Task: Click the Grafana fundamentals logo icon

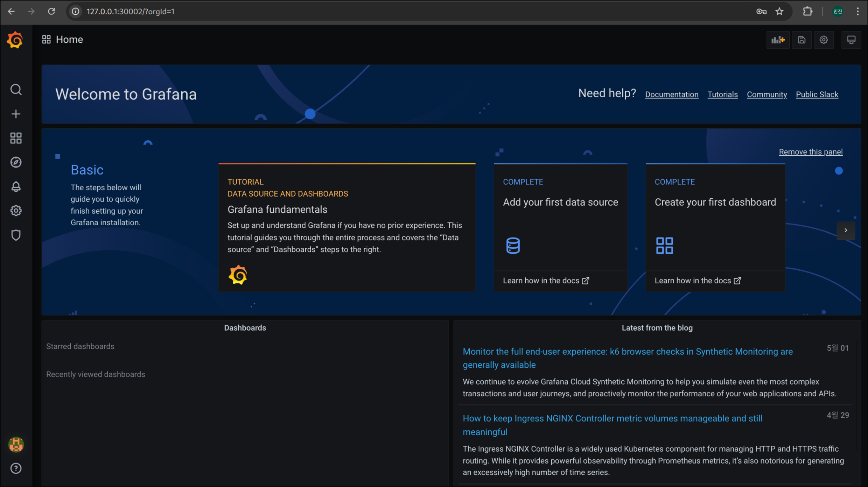Action: coord(238,275)
